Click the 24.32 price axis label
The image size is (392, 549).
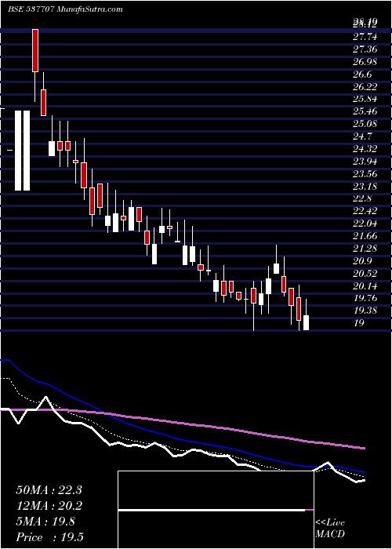click(365, 149)
